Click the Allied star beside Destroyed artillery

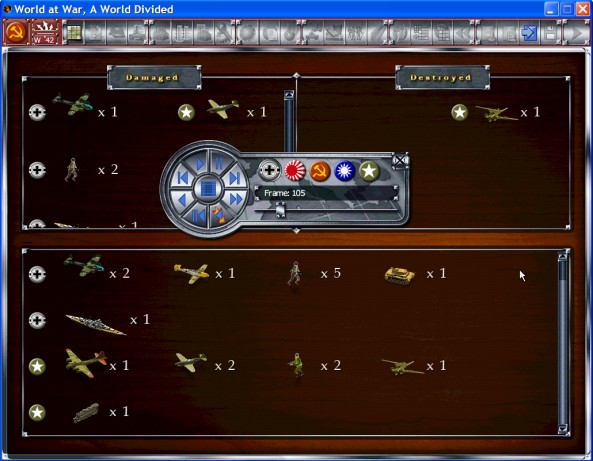click(x=459, y=112)
